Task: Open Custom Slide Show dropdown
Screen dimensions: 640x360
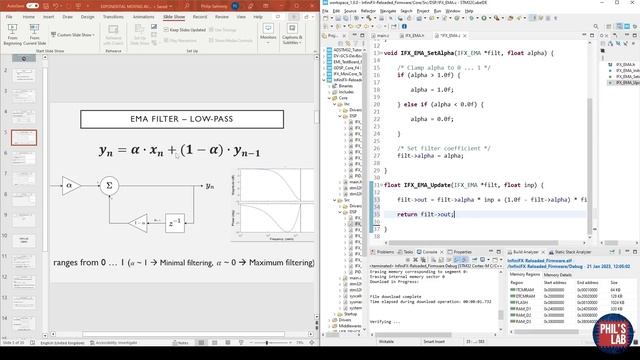Action: pos(73,35)
